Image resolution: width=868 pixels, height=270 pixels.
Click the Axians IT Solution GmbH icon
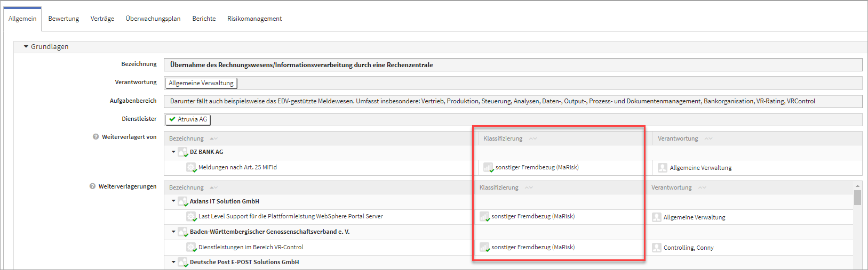183,202
